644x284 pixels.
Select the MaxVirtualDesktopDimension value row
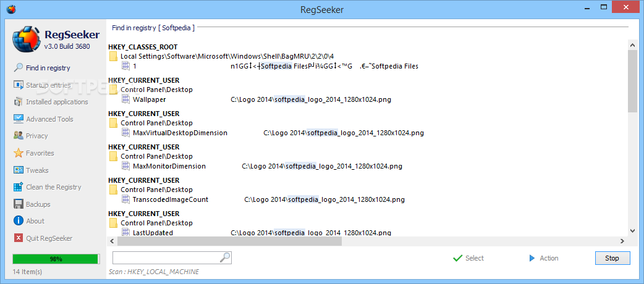click(273, 133)
